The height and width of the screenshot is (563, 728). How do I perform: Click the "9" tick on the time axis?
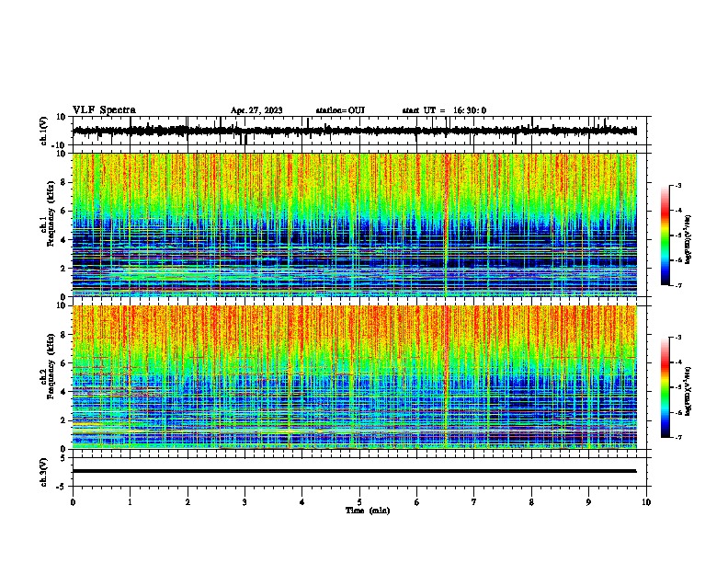click(x=588, y=502)
